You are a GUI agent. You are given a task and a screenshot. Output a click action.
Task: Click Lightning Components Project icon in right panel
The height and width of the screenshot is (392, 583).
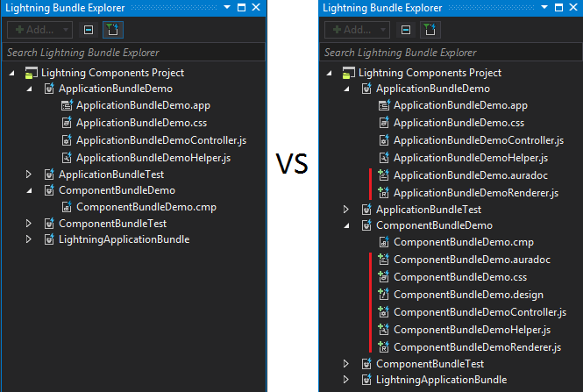tap(349, 73)
